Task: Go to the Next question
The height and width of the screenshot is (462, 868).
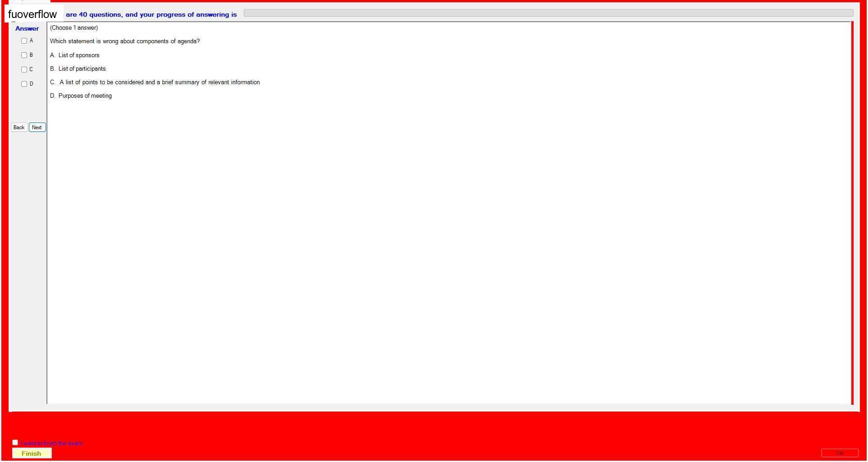Action: click(x=37, y=127)
